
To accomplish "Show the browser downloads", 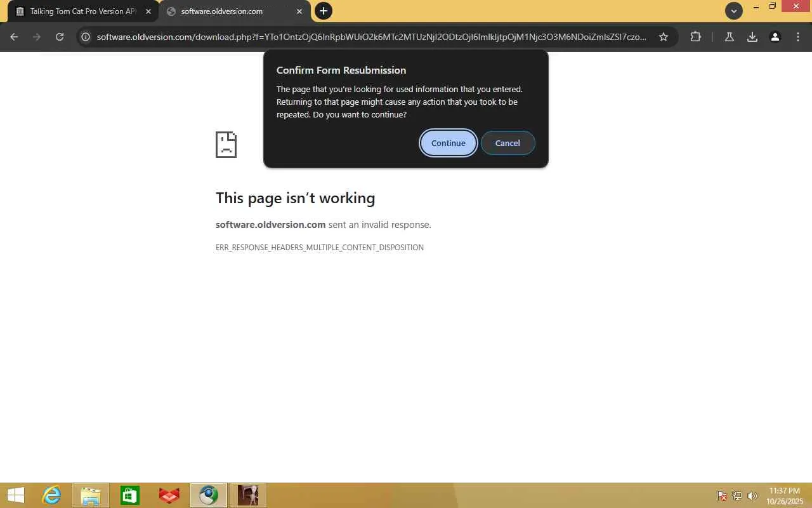I will tap(752, 37).
